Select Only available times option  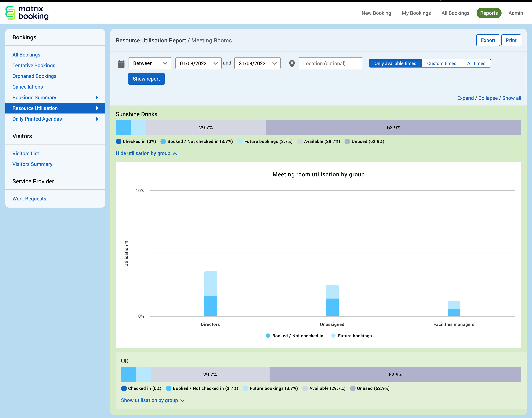(x=395, y=63)
